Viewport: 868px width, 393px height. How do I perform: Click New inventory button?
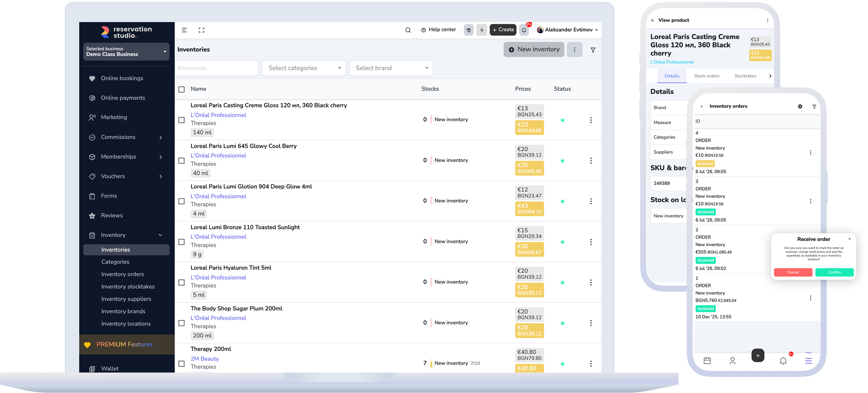pyautogui.click(x=534, y=49)
